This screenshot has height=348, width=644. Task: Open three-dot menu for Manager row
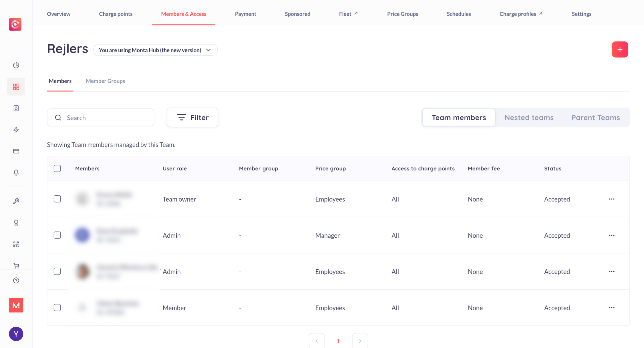[x=612, y=235]
